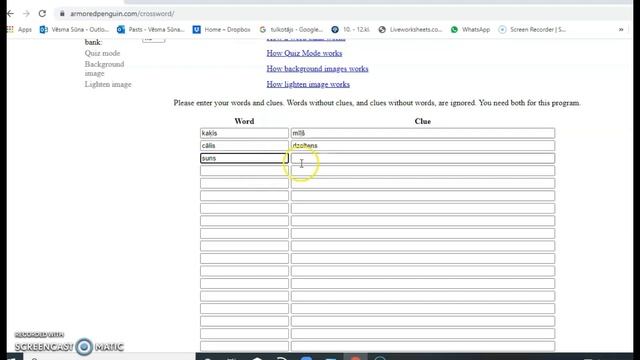Click the Word field containing kakis
This screenshot has height=360, width=640.
coord(244,133)
